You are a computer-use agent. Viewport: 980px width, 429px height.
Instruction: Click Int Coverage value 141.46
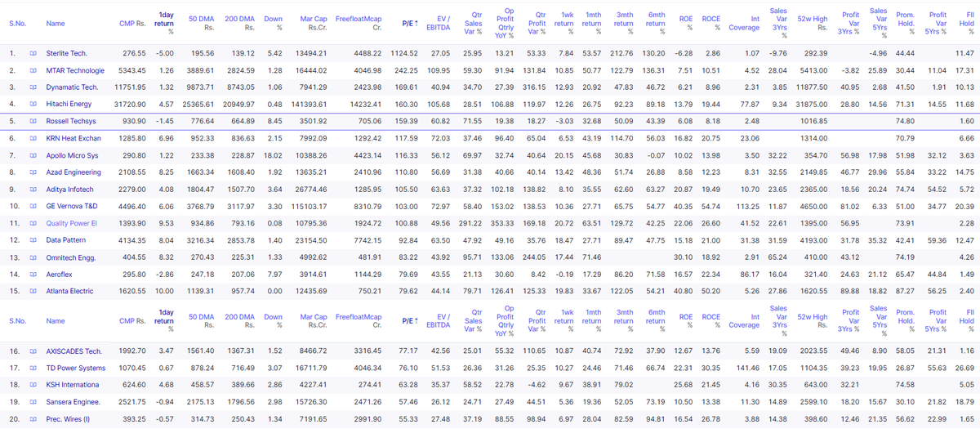point(747,368)
